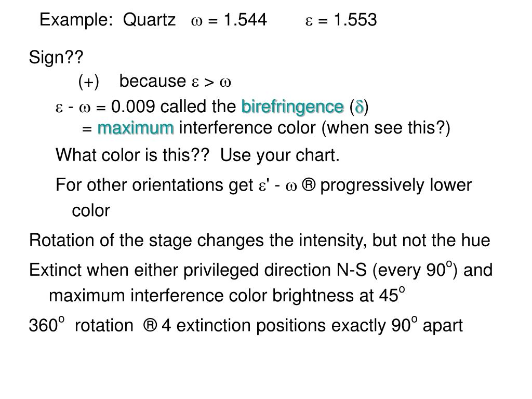Click the teal word 'birefringence'
The image size is (532, 399).
click(292, 107)
